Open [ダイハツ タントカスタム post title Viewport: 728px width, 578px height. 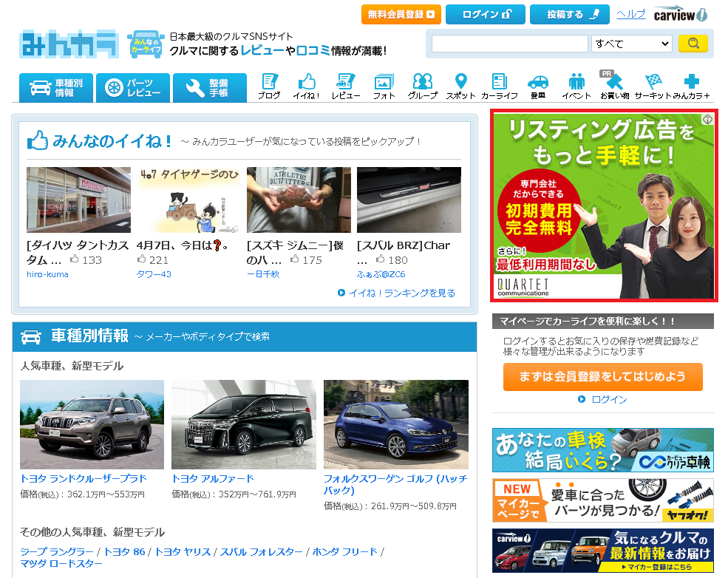[78, 252]
